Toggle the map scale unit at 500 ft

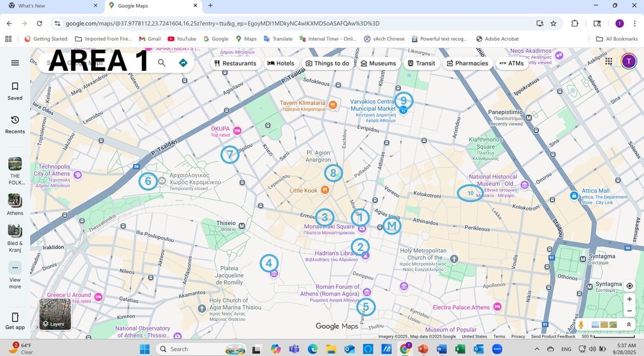tap(608, 336)
